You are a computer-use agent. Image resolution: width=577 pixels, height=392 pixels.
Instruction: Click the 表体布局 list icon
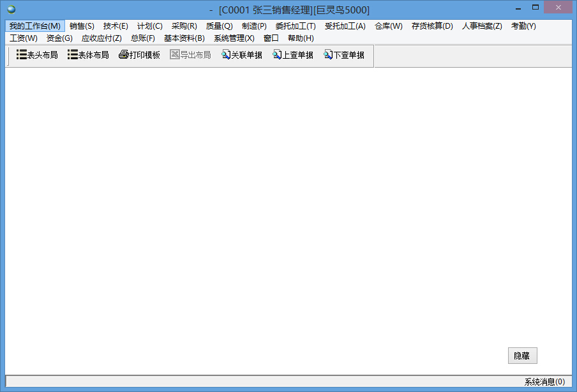click(72, 55)
